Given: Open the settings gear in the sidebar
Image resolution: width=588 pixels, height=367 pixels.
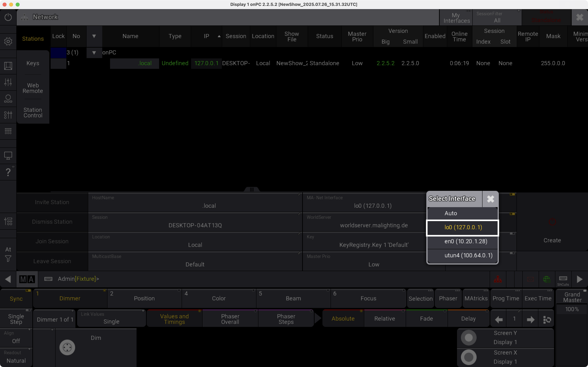Looking at the screenshot, I should [x=8, y=41].
